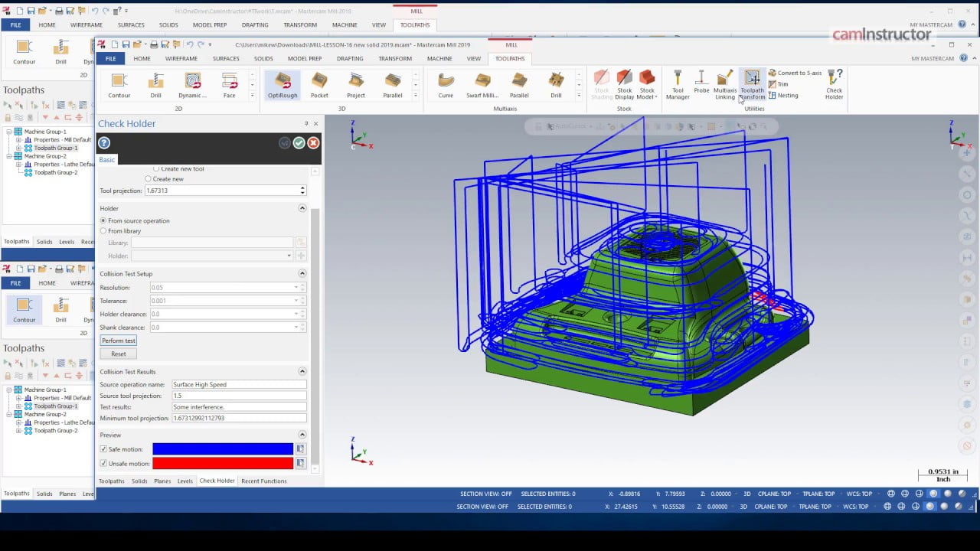The height and width of the screenshot is (551, 980).
Task: Collapse the Holder section
Action: [302, 208]
